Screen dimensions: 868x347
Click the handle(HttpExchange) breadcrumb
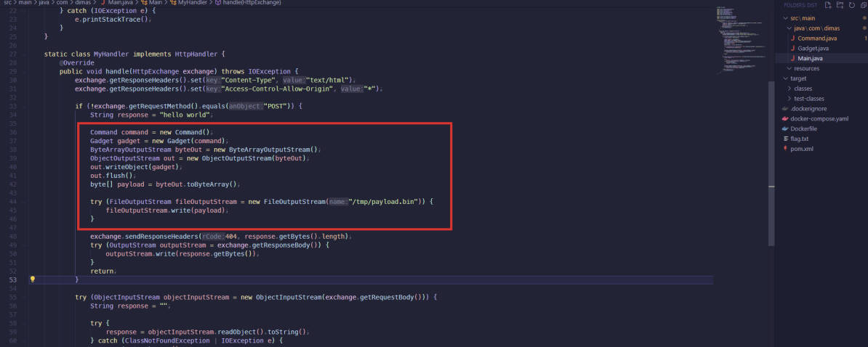252,3
